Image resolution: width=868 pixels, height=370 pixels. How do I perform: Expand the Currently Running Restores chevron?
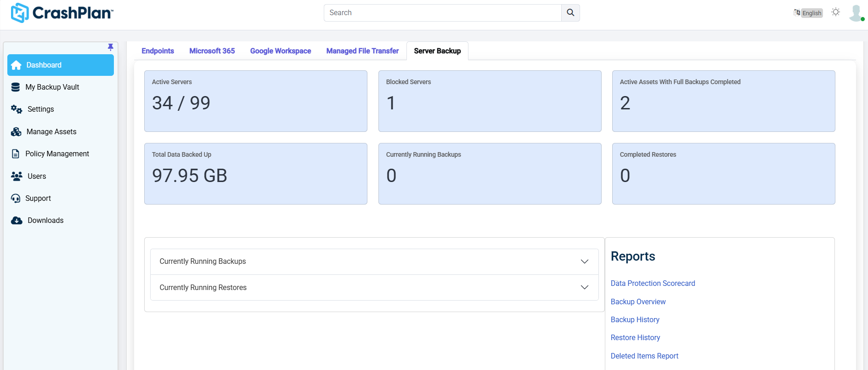pyautogui.click(x=584, y=287)
